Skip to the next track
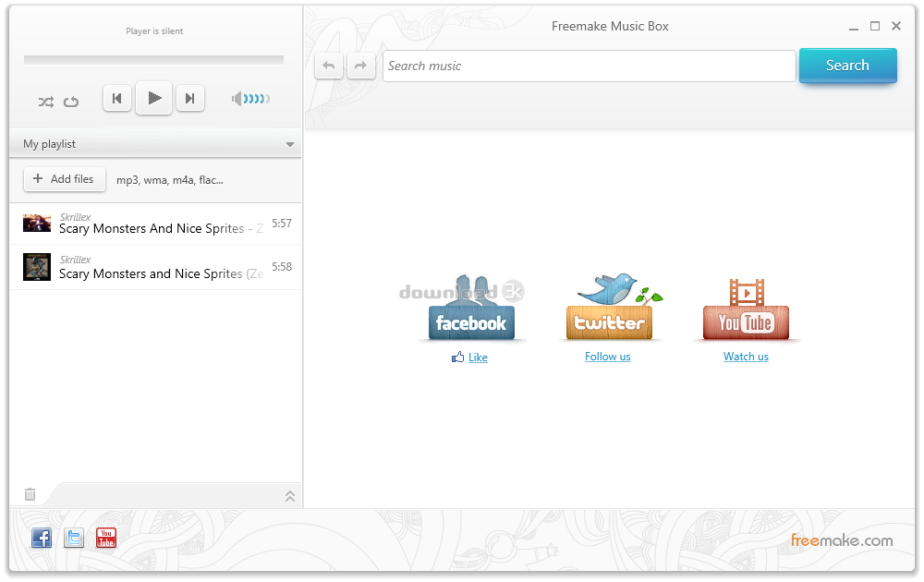Viewport: 924px width, 582px height. (x=189, y=98)
